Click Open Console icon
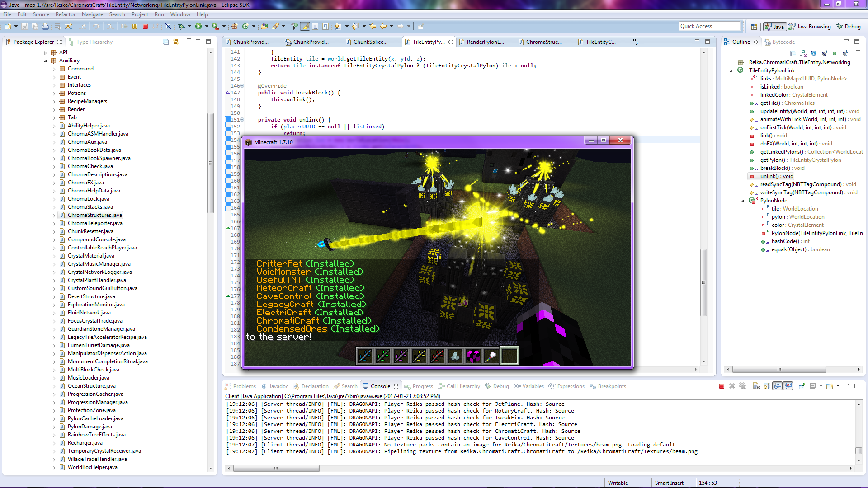 tap(830, 386)
